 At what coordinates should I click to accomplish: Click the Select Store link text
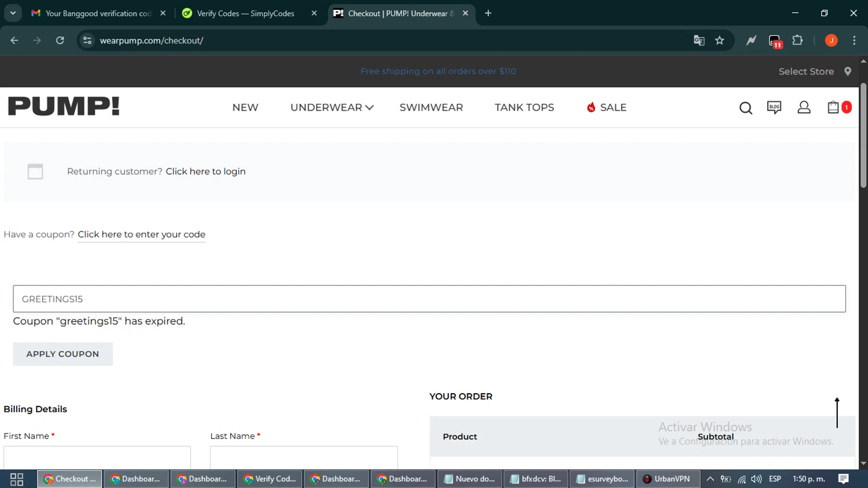pos(806,71)
